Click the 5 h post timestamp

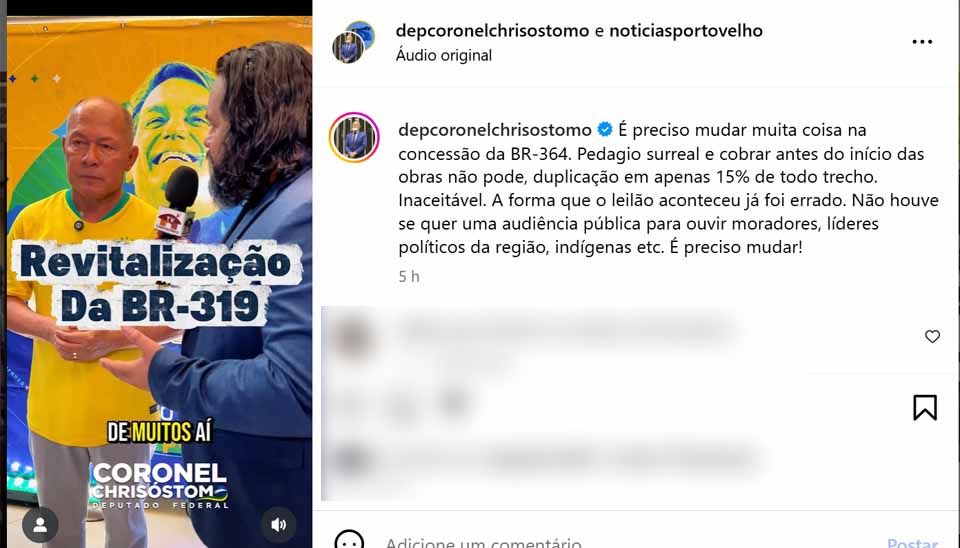tap(409, 277)
